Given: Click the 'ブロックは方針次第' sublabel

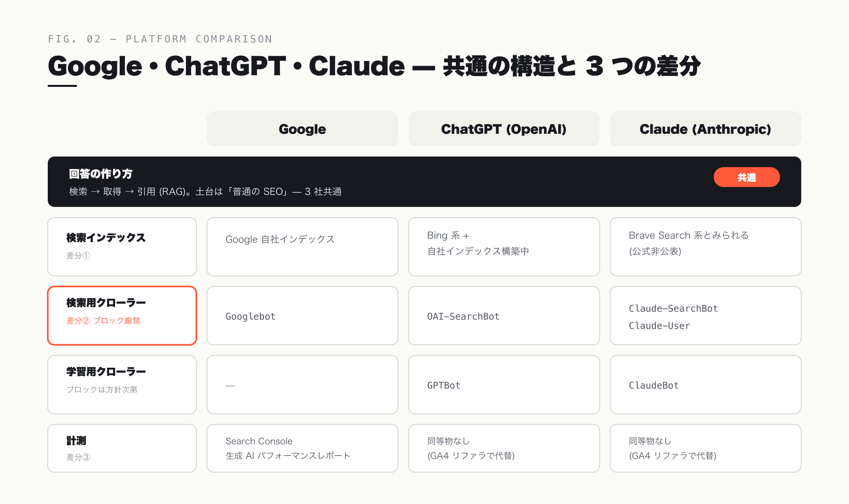Looking at the screenshot, I should point(102,390).
